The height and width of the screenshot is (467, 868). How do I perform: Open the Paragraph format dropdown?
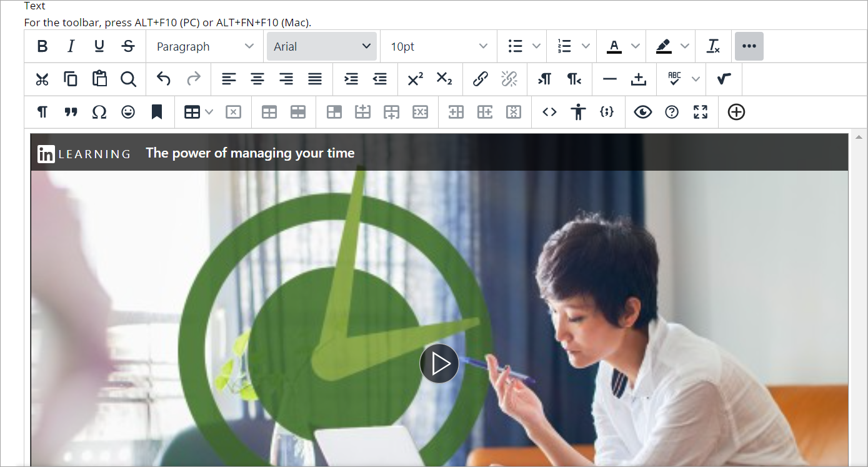(x=205, y=46)
